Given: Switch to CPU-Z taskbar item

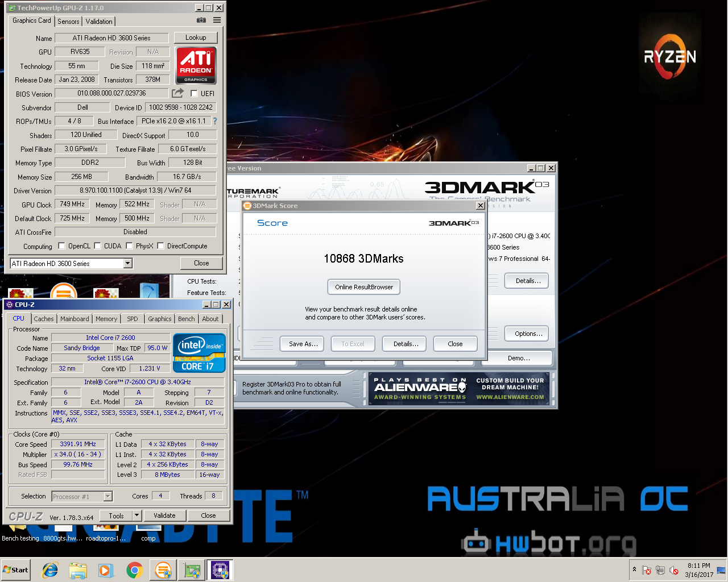Looking at the screenshot, I should (x=220, y=570).
